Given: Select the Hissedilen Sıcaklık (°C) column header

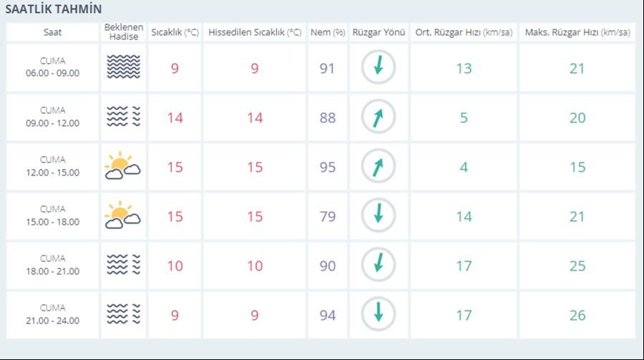Looking at the screenshot, I should [x=255, y=33].
